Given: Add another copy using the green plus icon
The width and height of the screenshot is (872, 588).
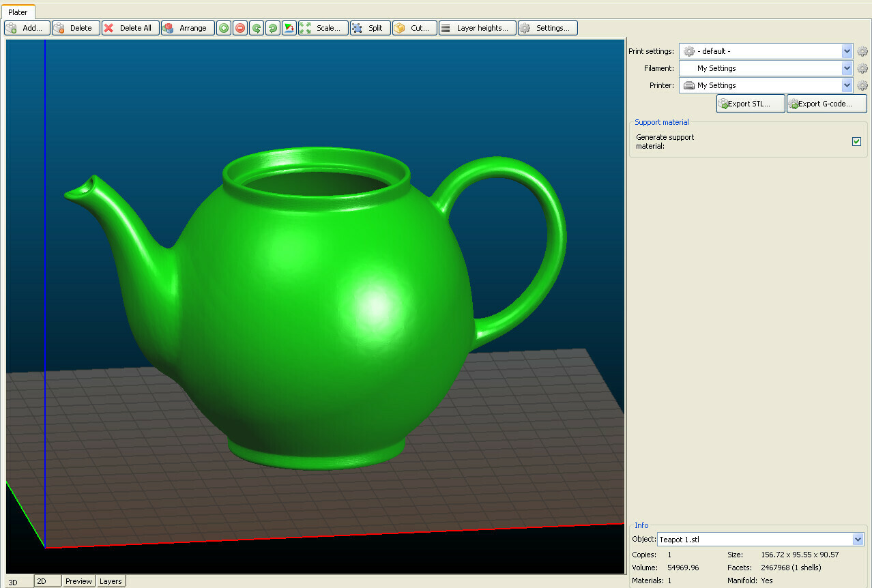Looking at the screenshot, I should pyautogui.click(x=224, y=28).
